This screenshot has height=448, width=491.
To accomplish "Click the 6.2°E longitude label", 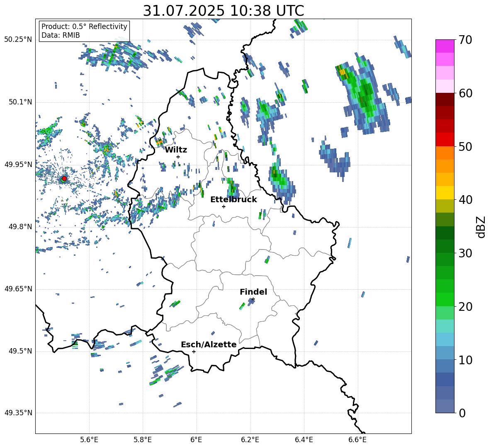I will tap(250, 440).
